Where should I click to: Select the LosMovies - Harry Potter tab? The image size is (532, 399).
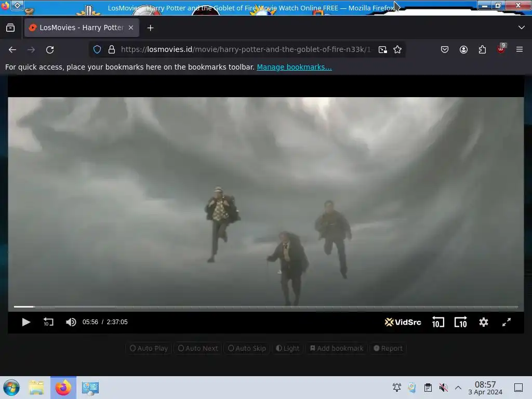(x=82, y=28)
